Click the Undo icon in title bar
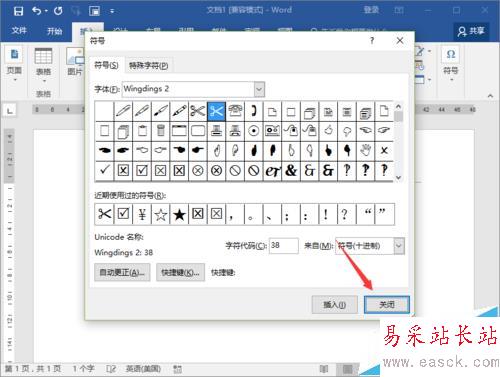 click(36, 11)
